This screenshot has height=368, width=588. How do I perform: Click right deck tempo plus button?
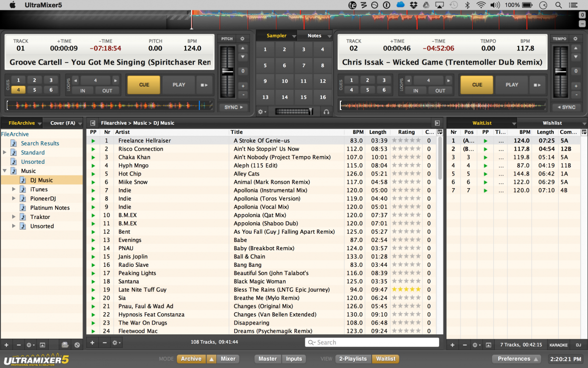[575, 86]
